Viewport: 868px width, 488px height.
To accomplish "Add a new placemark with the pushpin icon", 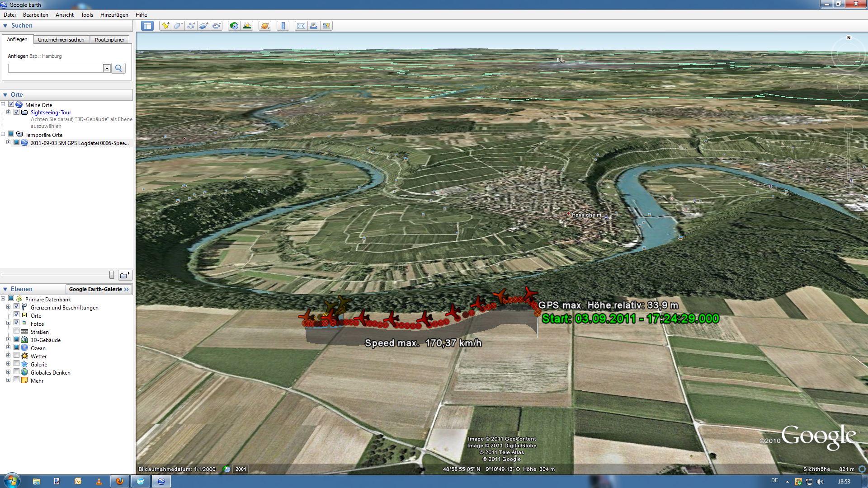I will (165, 26).
